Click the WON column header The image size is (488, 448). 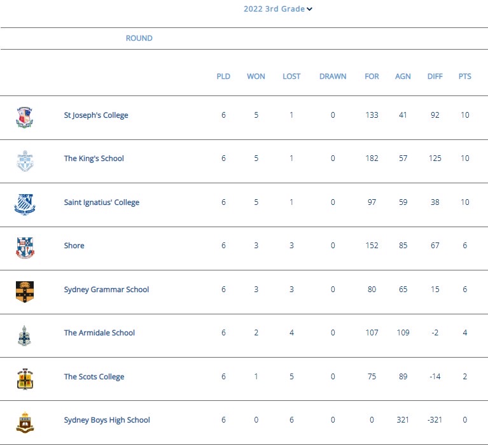coord(256,76)
